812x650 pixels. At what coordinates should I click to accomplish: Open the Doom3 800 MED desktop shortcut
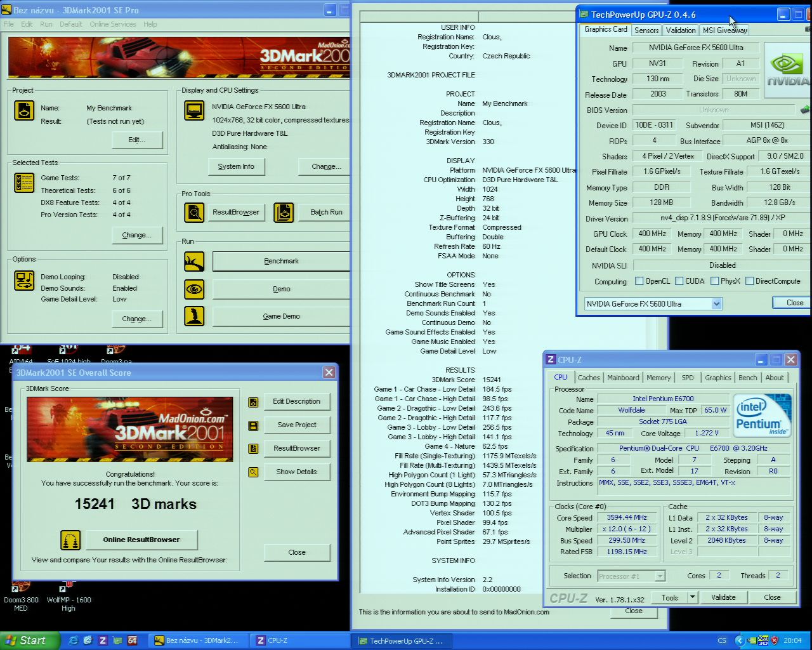click(21, 595)
